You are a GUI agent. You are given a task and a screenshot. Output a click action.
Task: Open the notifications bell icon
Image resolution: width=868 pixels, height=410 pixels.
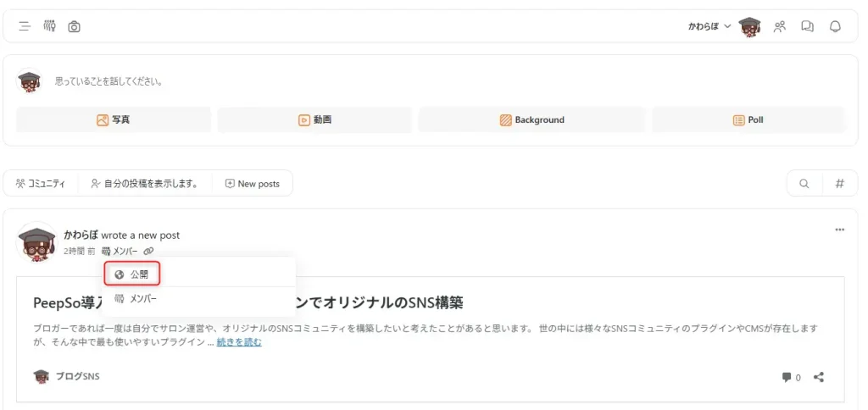click(x=835, y=26)
